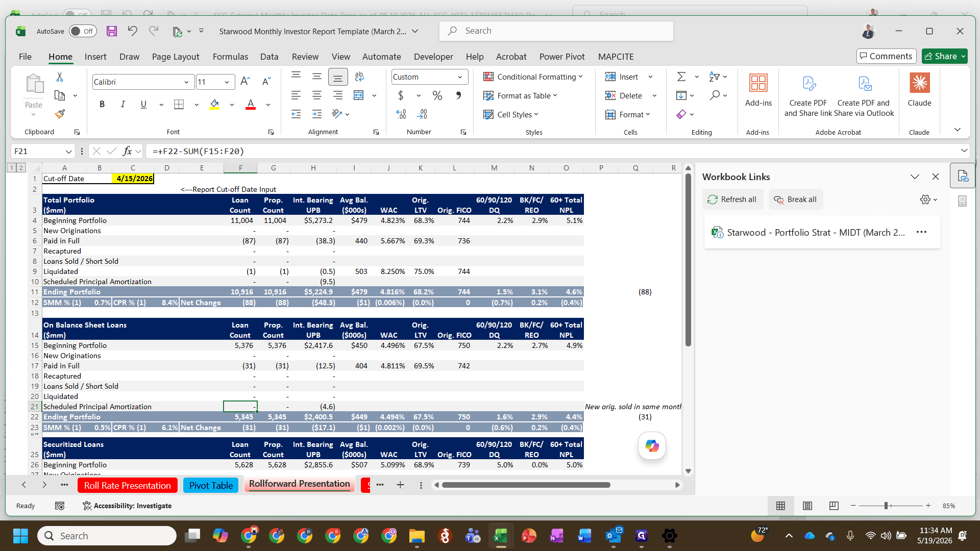The height and width of the screenshot is (551, 980).
Task: Switch to Page Layout view in status bar
Action: coord(807,506)
